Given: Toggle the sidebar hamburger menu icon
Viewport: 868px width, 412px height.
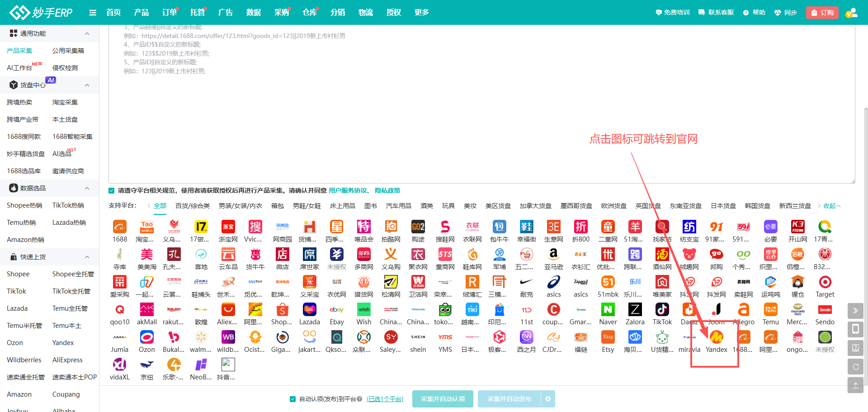Looking at the screenshot, I should tap(93, 13).
